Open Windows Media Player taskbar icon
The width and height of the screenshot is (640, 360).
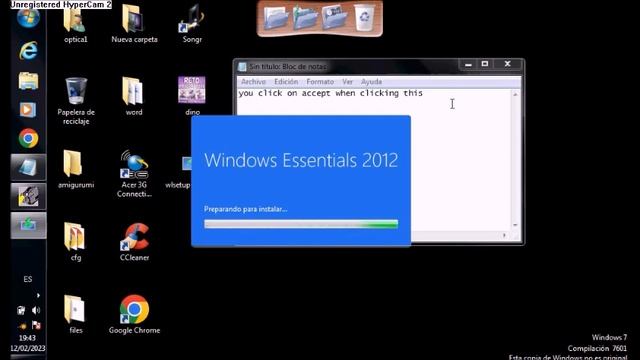click(x=28, y=110)
